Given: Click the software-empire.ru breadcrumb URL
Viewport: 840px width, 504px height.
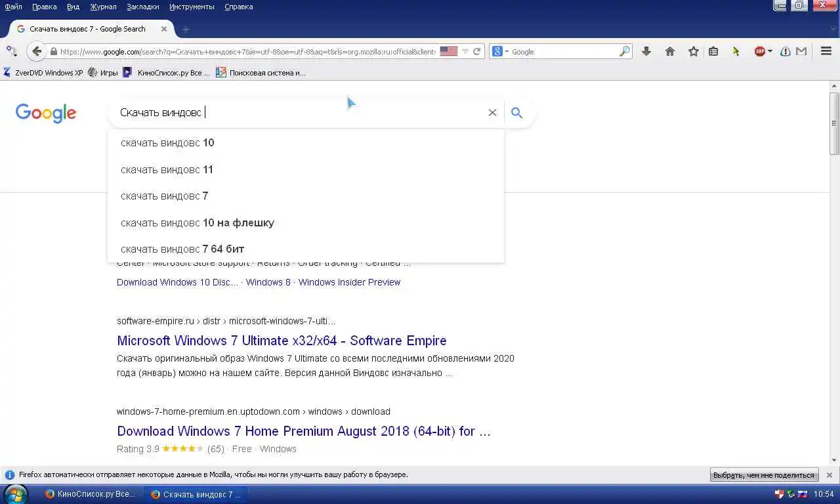Looking at the screenshot, I should pos(226,321).
